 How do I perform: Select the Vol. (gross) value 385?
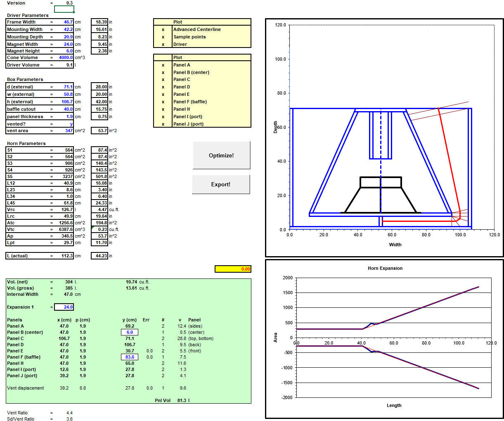point(69,288)
